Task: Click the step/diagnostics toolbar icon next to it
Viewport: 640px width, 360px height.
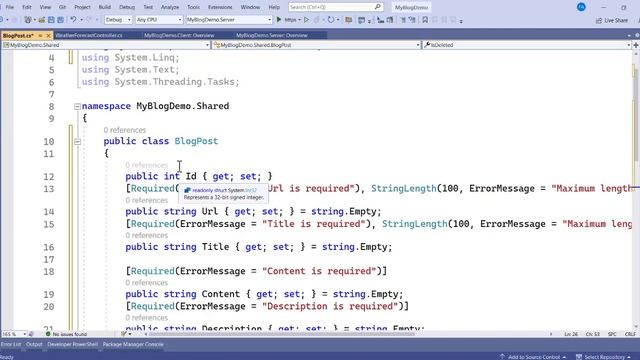Action: (390, 20)
